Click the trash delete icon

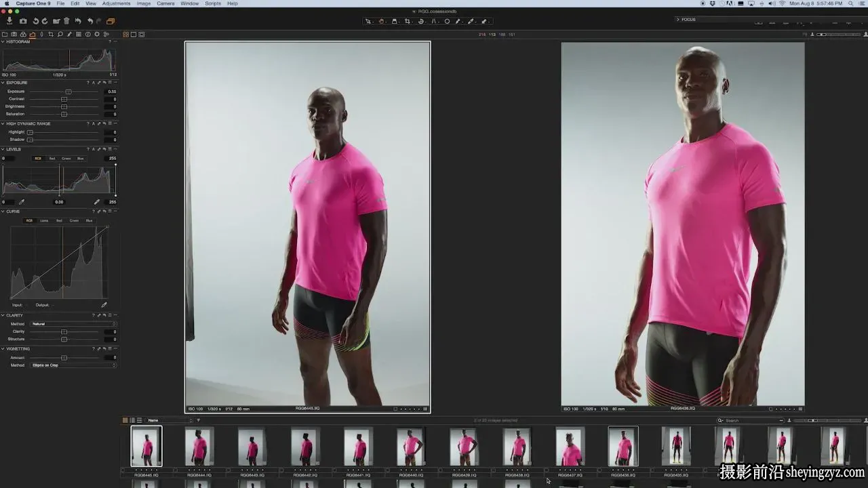click(66, 21)
